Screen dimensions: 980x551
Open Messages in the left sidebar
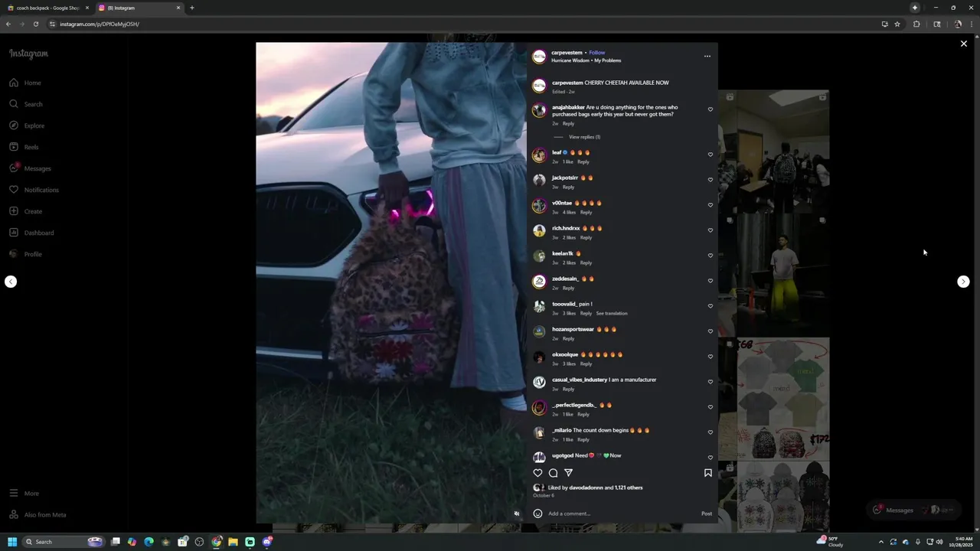[30, 168]
